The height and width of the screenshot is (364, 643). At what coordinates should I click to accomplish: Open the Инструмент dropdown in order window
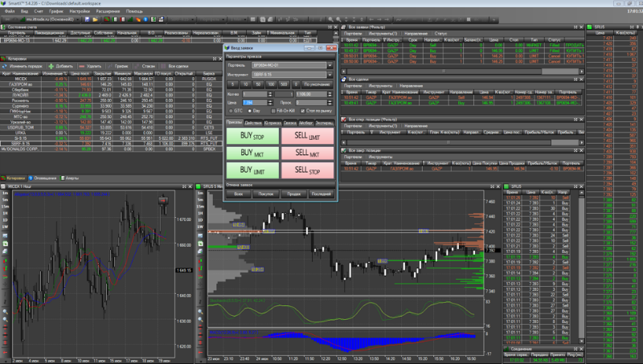click(330, 75)
